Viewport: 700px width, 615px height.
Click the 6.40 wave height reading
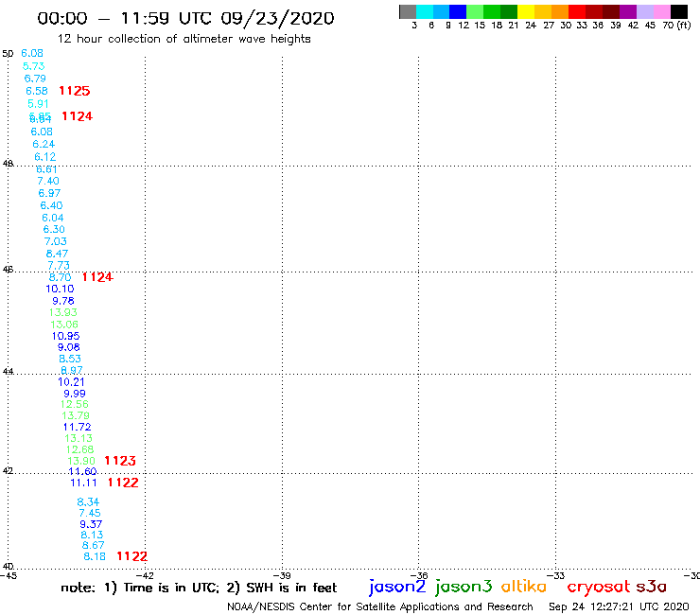[x=51, y=205]
